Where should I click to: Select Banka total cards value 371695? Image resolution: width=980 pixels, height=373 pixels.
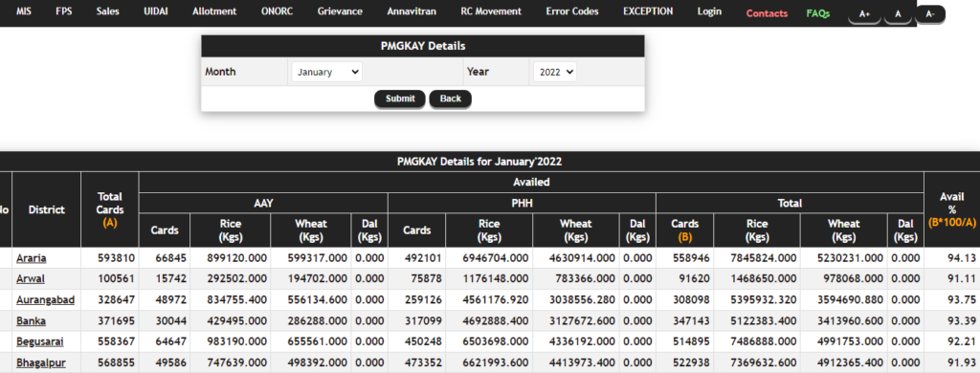(x=116, y=321)
